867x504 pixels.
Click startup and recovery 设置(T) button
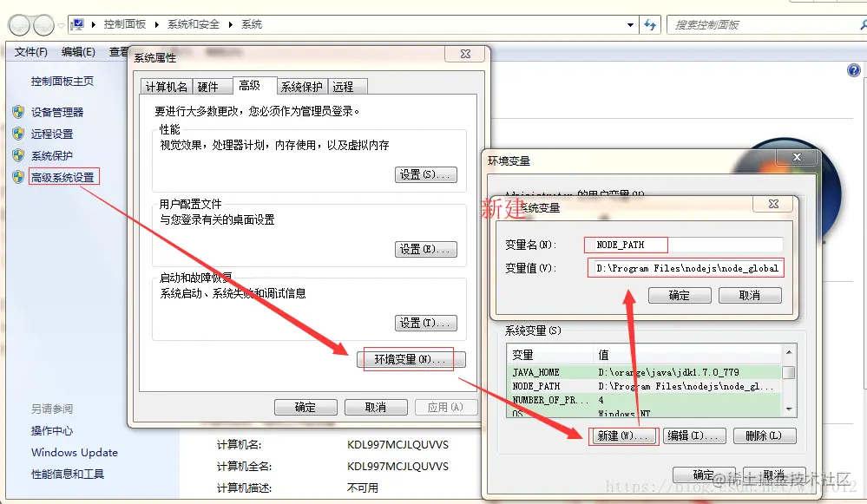426,323
